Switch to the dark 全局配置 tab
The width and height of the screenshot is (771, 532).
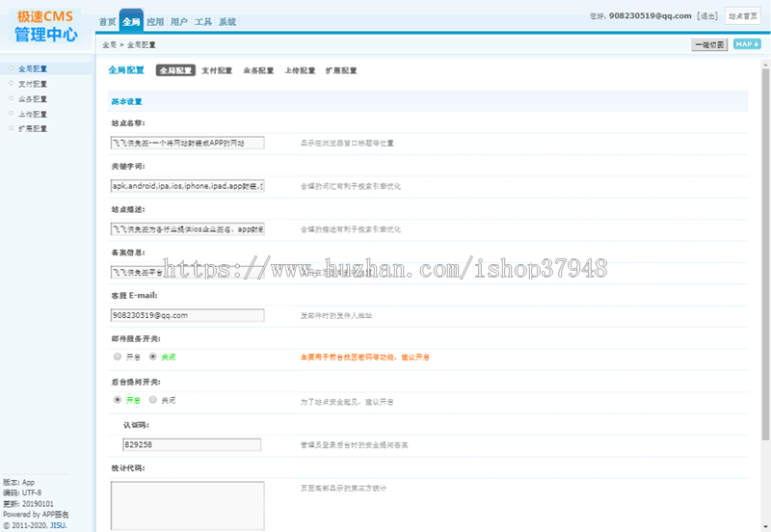(x=175, y=70)
